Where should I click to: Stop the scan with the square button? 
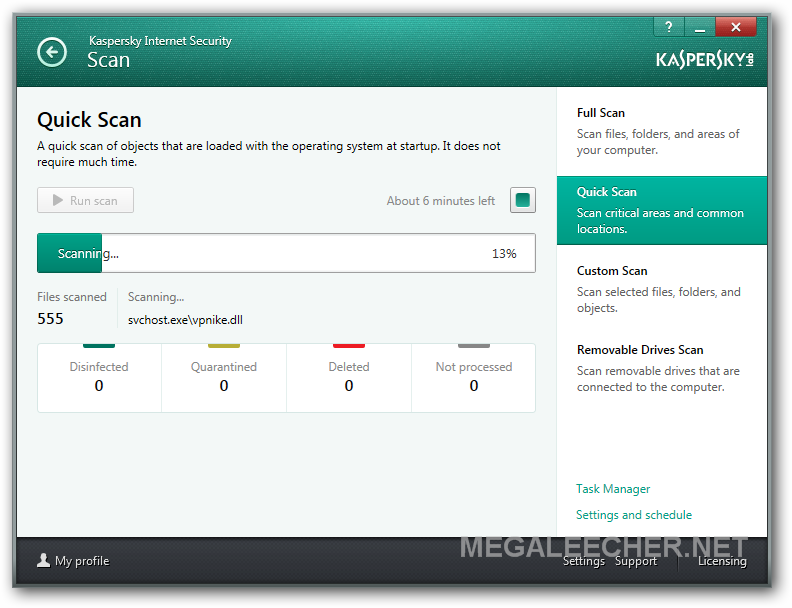coord(523,200)
